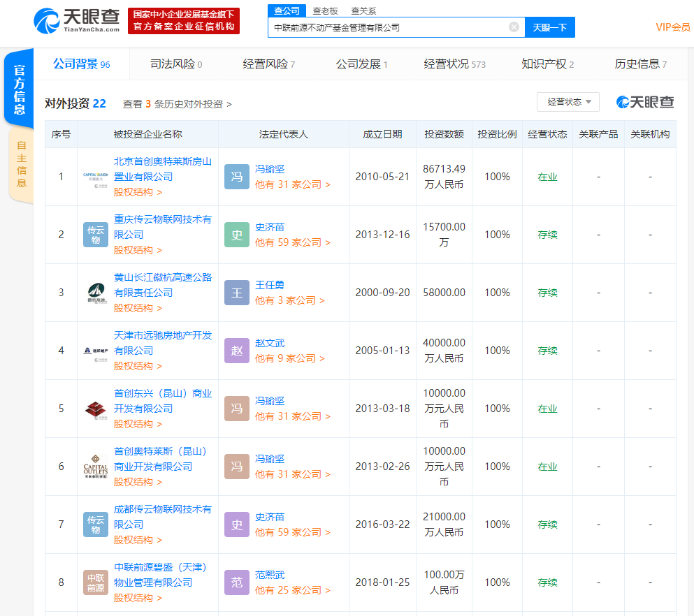The width and height of the screenshot is (694, 616).
Task: Open 股权结构 for 黄山长江徽杭高速公路
Action: click(x=138, y=308)
